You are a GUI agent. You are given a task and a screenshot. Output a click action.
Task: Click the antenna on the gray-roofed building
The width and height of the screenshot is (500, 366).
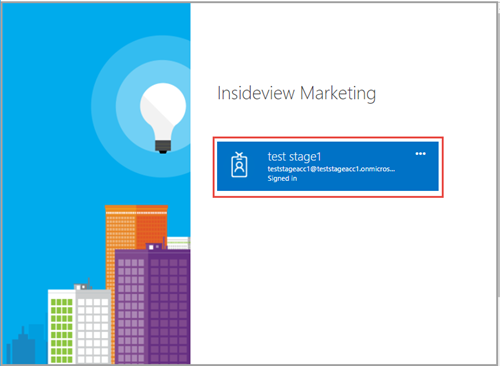coord(89,283)
